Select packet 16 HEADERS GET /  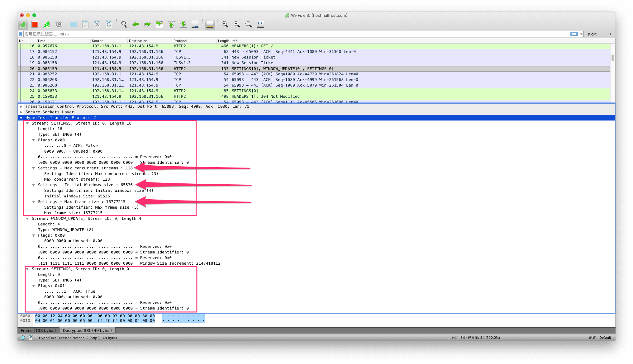tap(314, 46)
